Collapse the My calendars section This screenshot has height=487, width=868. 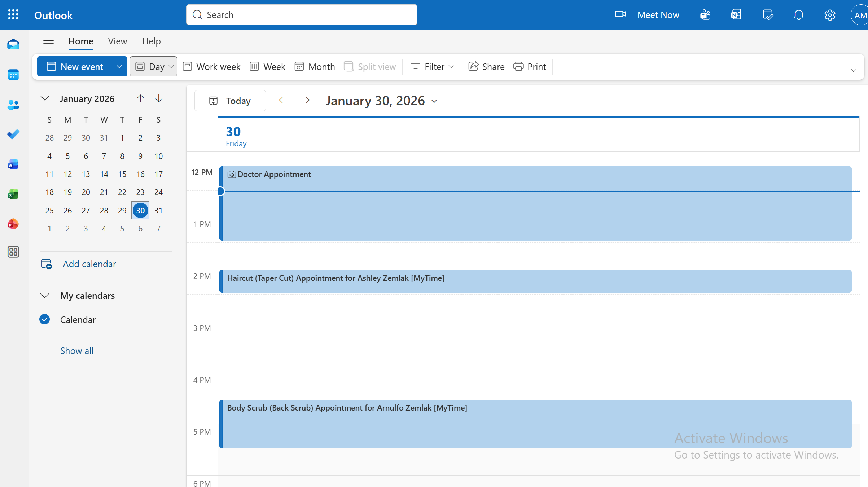point(45,296)
